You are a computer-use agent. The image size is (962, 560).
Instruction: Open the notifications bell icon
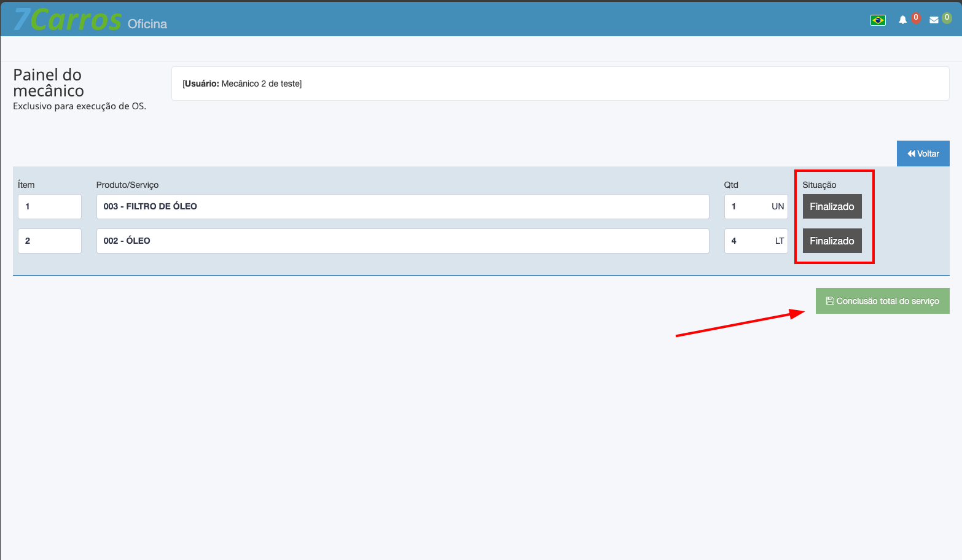[x=902, y=20]
